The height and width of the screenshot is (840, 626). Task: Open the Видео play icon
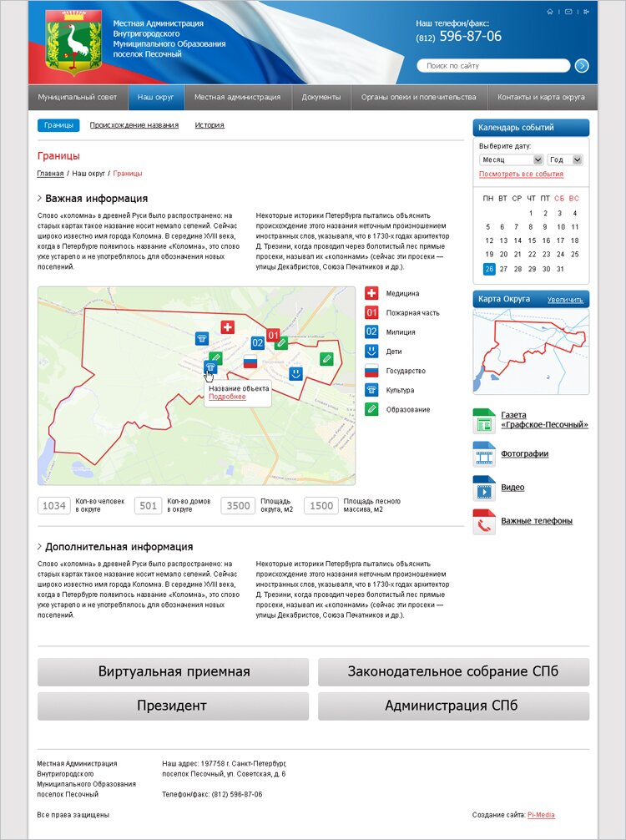484,488
